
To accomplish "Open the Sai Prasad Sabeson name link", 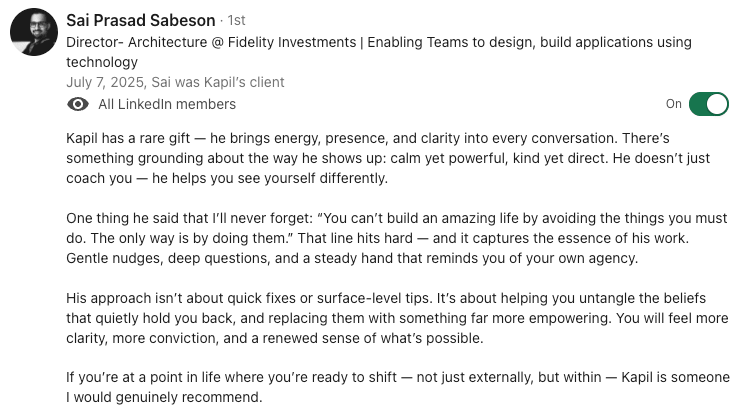I will [140, 20].
